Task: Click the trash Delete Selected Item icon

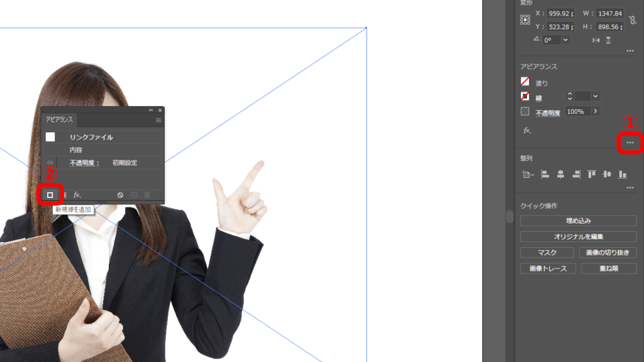Action: tap(147, 195)
